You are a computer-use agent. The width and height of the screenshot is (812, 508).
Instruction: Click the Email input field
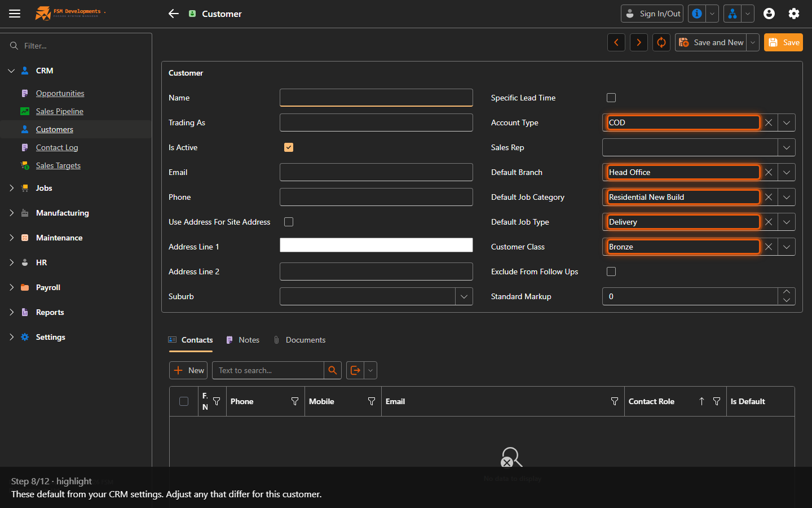376,172
